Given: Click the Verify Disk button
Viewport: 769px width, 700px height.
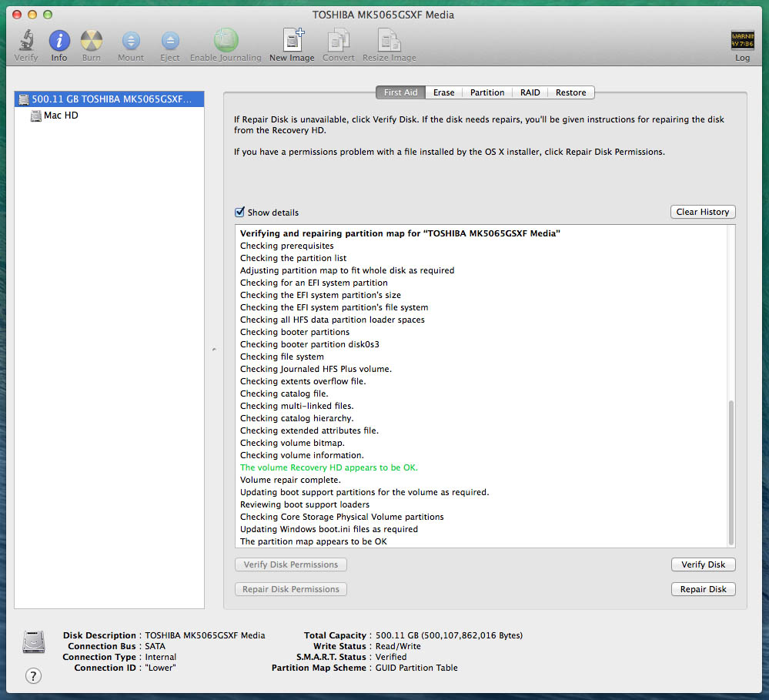Looking at the screenshot, I should tap(703, 564).
